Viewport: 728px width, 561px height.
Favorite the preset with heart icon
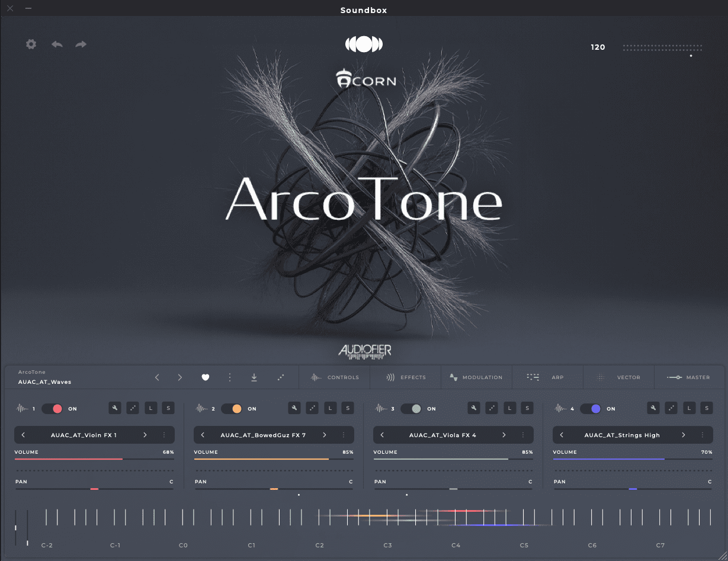(x=206, y=377)
